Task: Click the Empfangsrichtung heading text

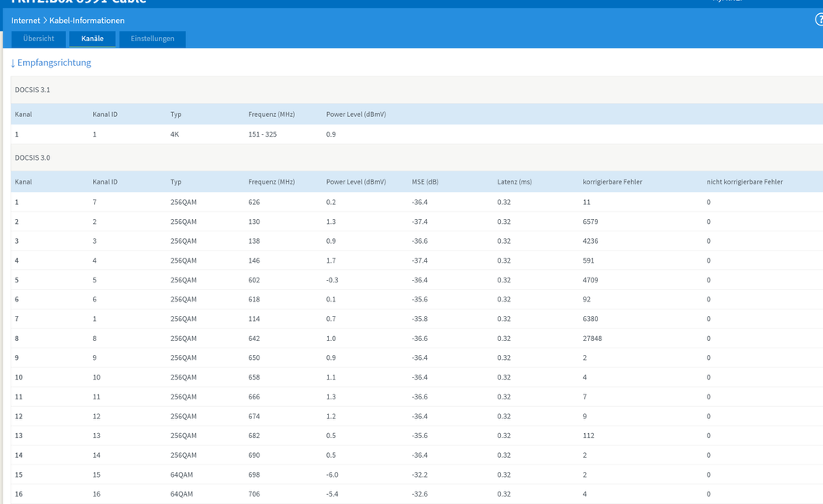Action: (54, 63)
